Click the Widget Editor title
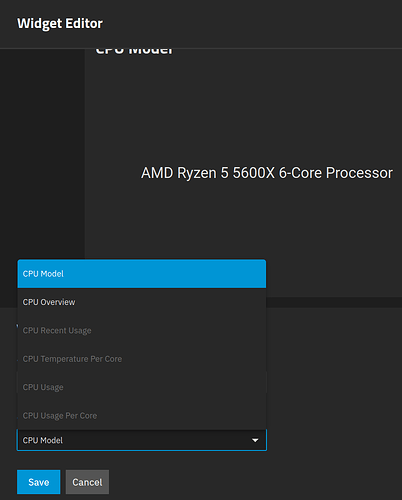Image resolution: width=402 pixels, height=500 pixels. [x=60, y=24]
